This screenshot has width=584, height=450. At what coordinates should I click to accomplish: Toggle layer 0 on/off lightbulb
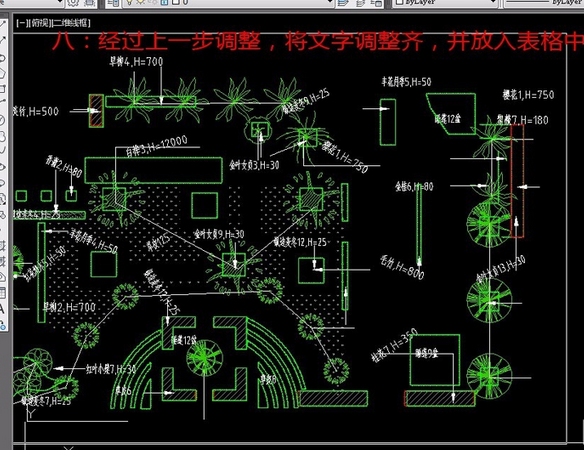pos(130,2)
